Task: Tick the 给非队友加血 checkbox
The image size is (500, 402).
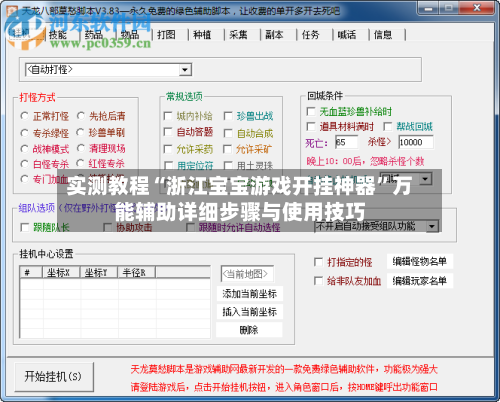Action: coord(318,281)
